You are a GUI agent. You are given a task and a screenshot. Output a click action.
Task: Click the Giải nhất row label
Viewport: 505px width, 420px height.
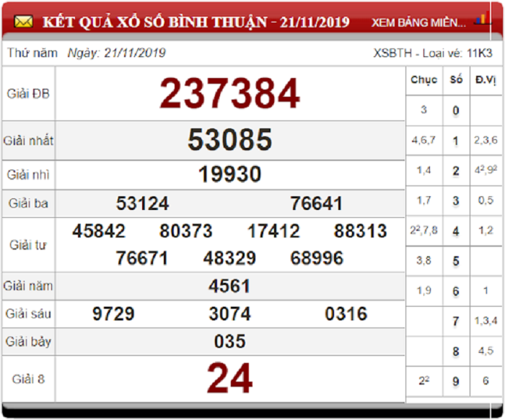28,141
